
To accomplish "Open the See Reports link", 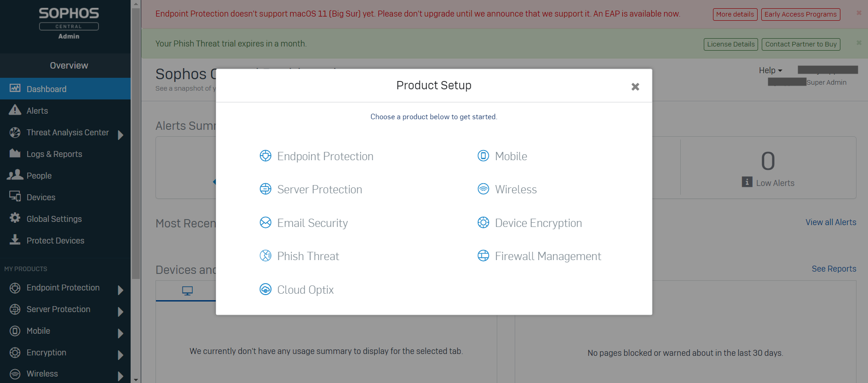I will [834, 269].
